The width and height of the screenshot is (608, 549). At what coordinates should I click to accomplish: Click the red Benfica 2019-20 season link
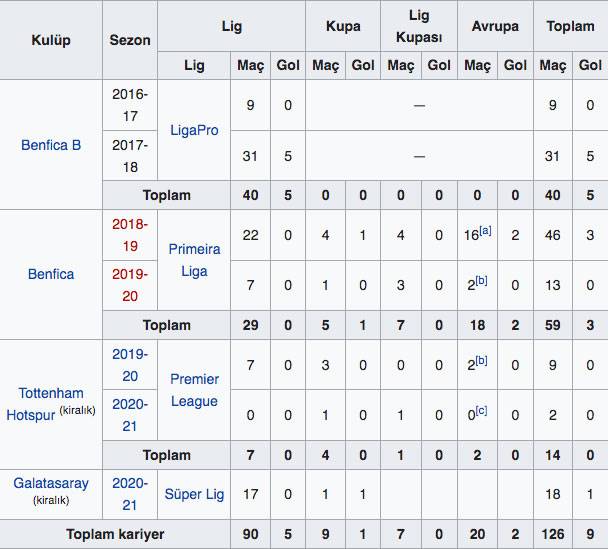(130, 285)
